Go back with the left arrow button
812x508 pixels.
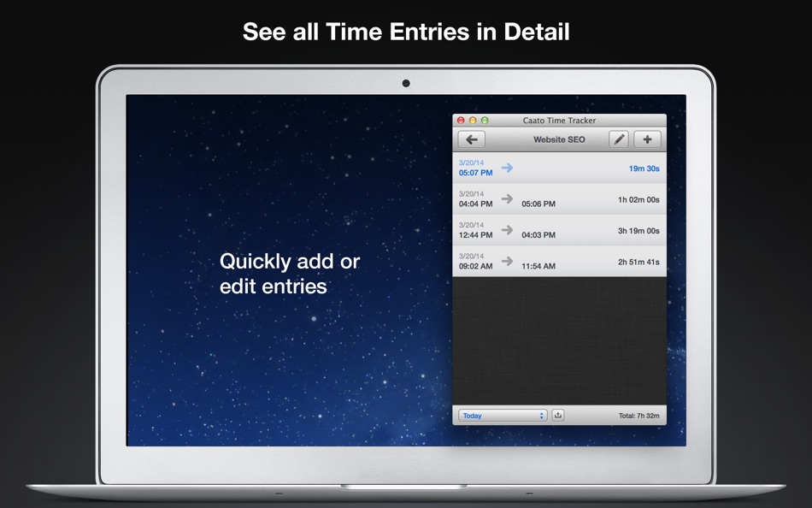tap(471, 139)
